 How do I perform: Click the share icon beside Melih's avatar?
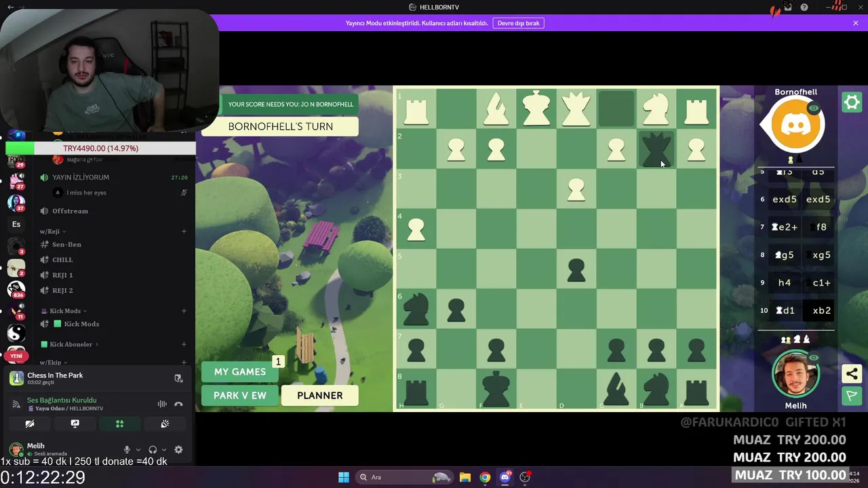click(x=852, y=373)
